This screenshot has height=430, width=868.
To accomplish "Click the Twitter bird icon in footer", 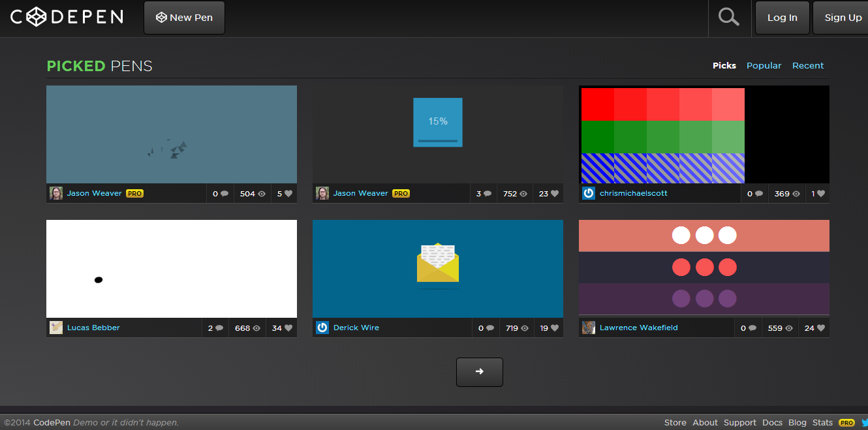I will coord(864,422).
